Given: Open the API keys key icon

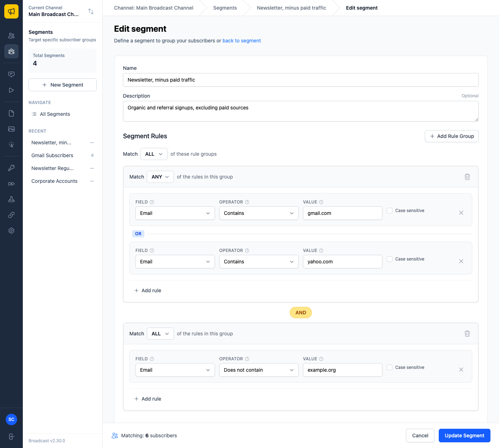Looking at the screenshot, I should pyautogui.click(x=11, y=168).
